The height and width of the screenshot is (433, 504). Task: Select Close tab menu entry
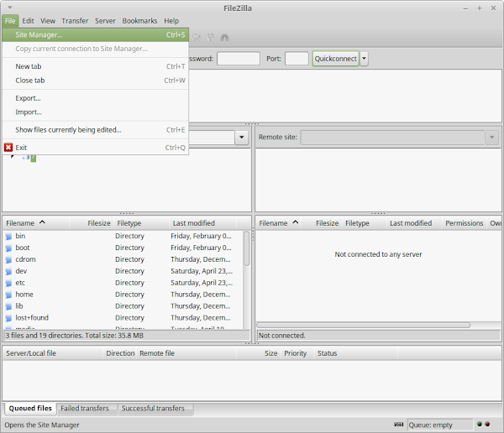[95, 81]
